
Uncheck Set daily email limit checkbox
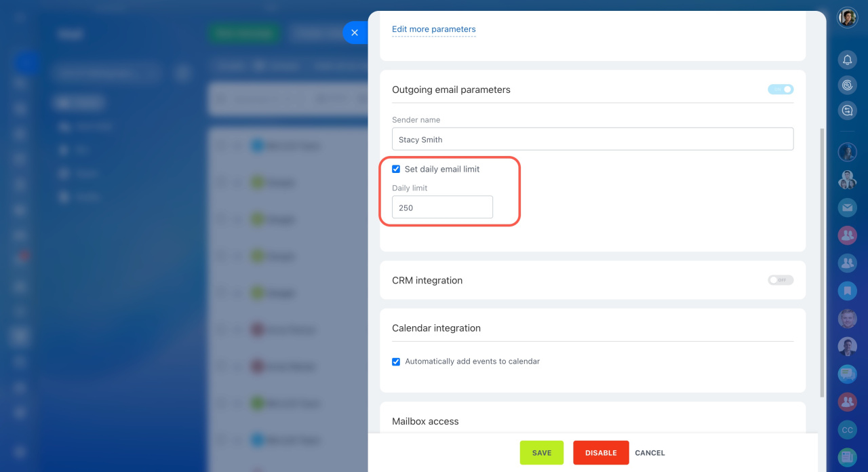(x=396, y=169)
